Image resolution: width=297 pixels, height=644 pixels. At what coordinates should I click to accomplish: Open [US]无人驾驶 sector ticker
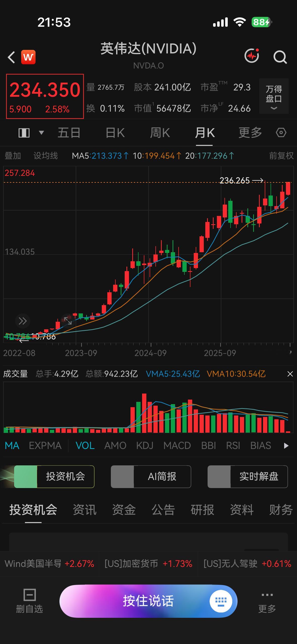(247, 564)
